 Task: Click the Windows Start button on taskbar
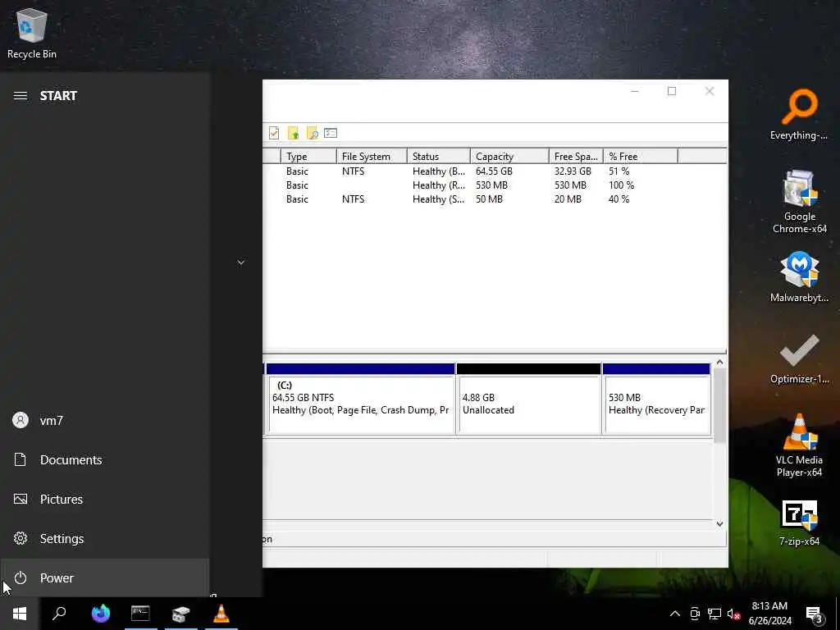20,614
